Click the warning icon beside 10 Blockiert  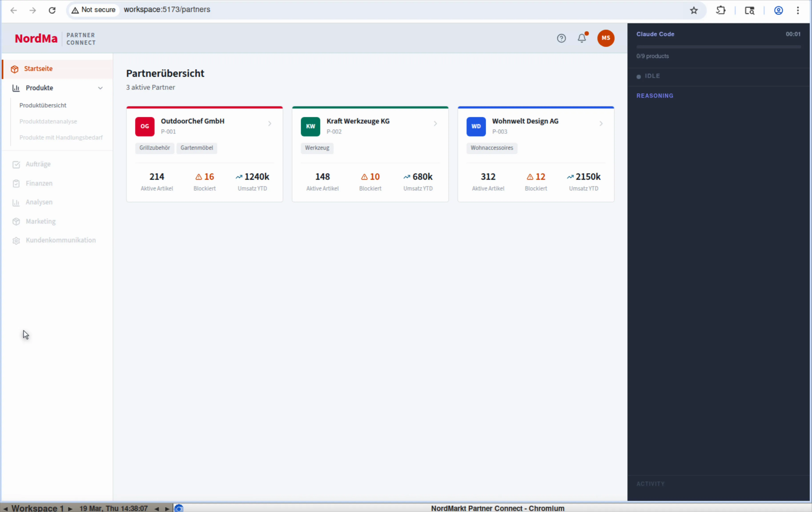pos(364,177)
